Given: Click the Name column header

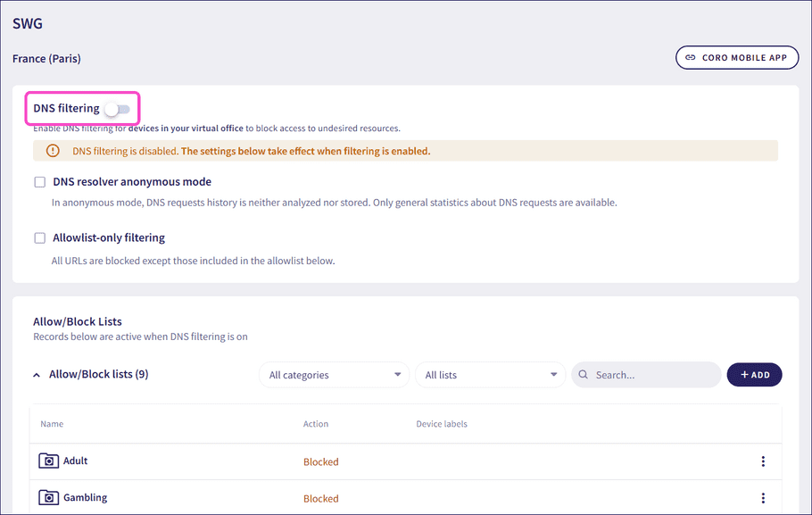Looking at the screenshot, I should pyautogui.click(x=52, y=424).
